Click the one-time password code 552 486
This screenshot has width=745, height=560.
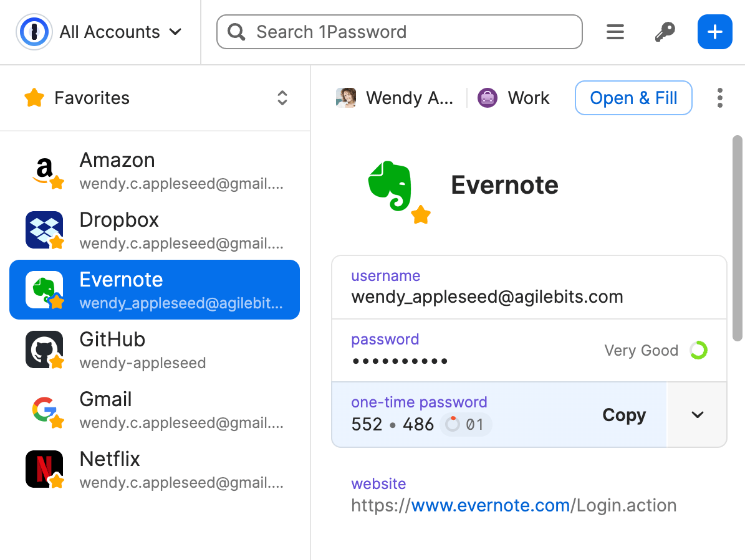(393, 424)
